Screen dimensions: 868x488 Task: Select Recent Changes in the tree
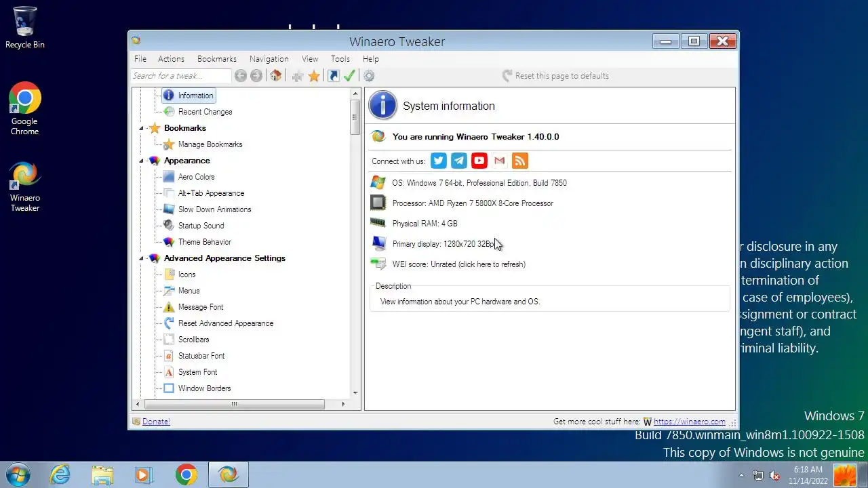[x=205, y=112]
